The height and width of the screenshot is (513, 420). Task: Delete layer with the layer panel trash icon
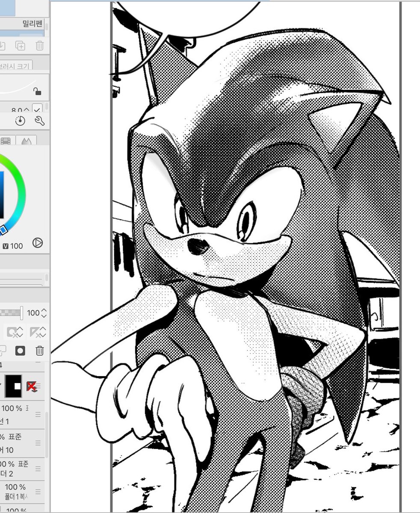point(39,351)
